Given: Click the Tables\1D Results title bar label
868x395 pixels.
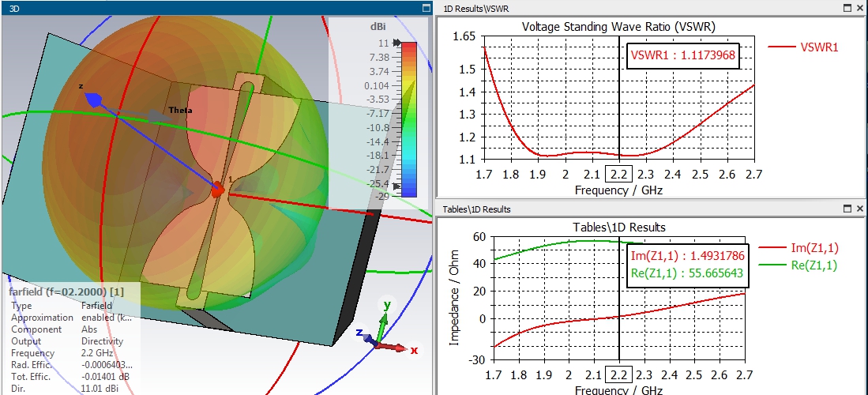Looking at the screenshot, I should click(475, 209).
